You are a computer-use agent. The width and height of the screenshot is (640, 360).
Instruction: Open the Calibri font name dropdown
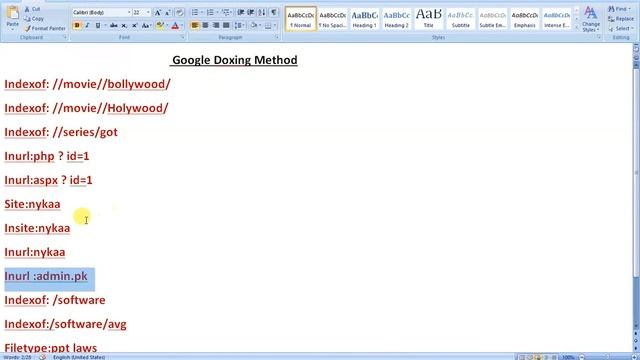click(x=129, y=13)
